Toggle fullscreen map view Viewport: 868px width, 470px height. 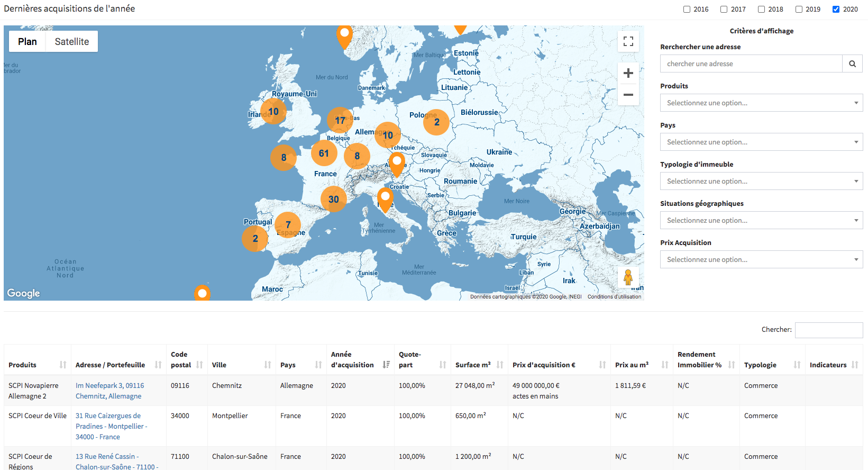click(628, 41)
